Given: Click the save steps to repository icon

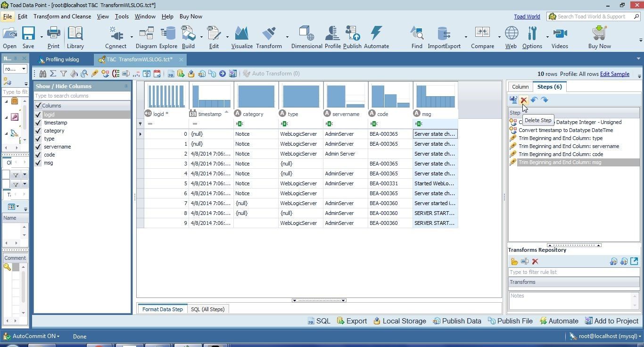Looking at the screenshot, I should [513, 100].
